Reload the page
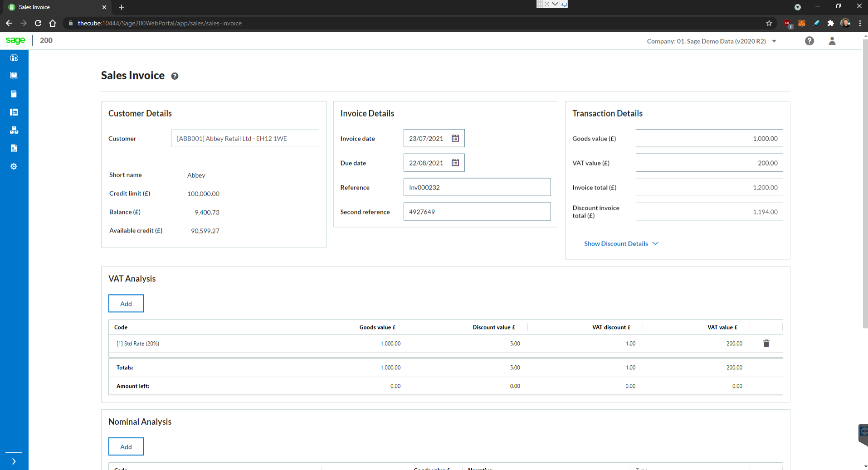The height and width of the screenshot is (470, 868). pyautogui.click(x=38, y=23)
